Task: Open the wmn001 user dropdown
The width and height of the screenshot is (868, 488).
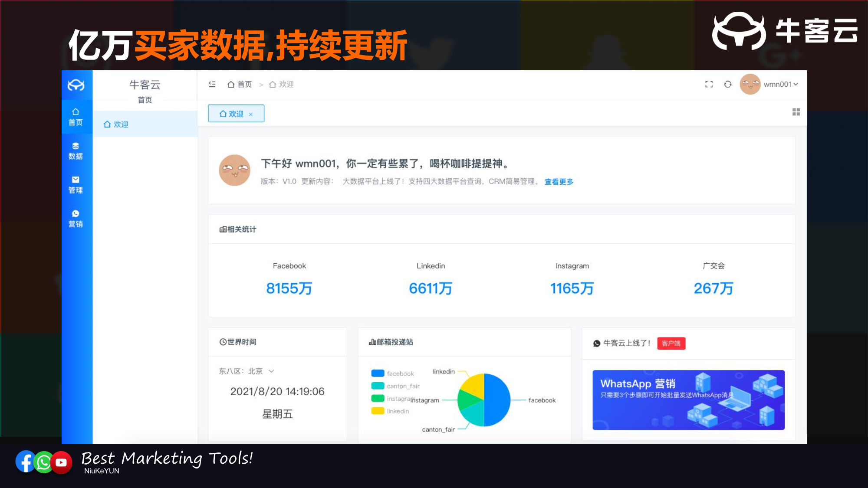Action: pos(781,84)
